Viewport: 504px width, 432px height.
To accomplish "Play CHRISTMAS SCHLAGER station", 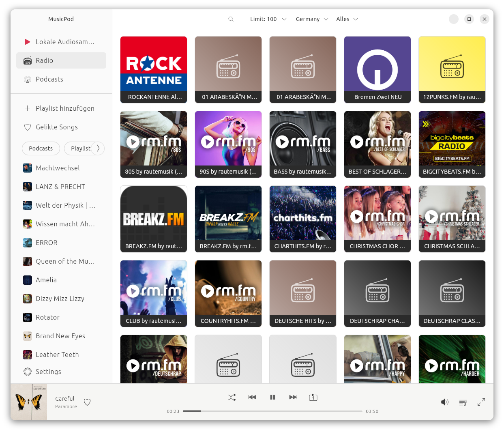I will coord(452,219).
